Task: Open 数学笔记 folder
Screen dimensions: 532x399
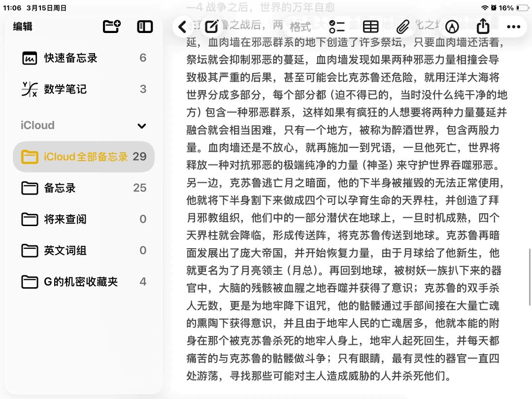Action: click(84, 89)
